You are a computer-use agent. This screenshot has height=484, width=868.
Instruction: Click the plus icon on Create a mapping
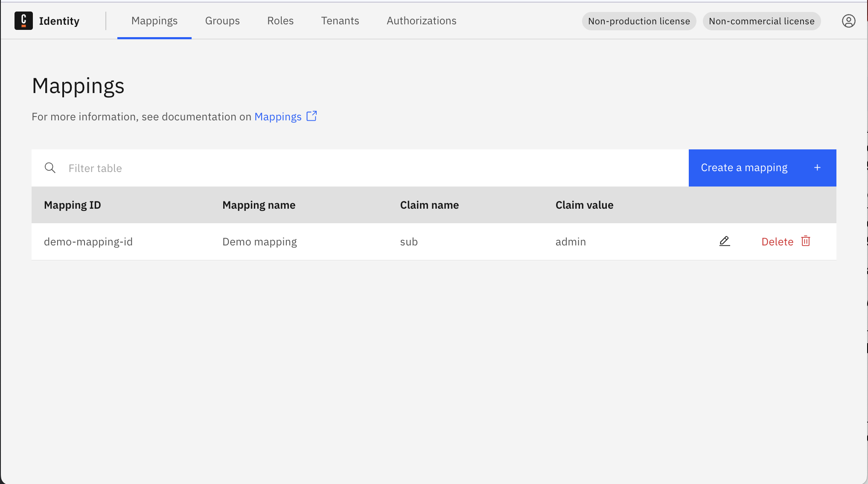(x=817, y=168)
